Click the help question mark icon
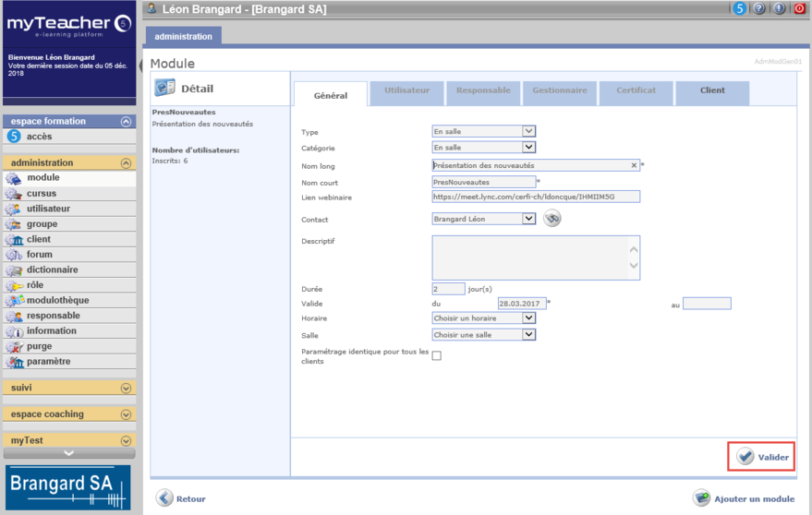The width and height of the screenshot is (812, 515). coord(759,8)
